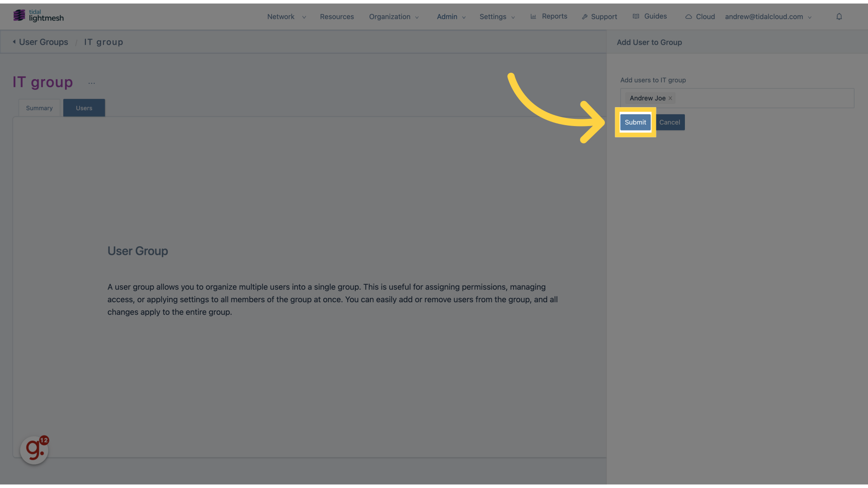The image size is (868, 488).
Task: Click the IT group page heading
Action: click(43, 82)
